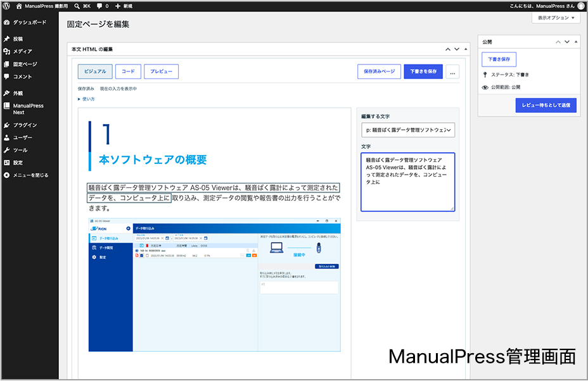This screenshot has width=588, height=381.
Task: Click the search magnifier in admin bar
Action: pyautogui.click(x=77, y=6)
